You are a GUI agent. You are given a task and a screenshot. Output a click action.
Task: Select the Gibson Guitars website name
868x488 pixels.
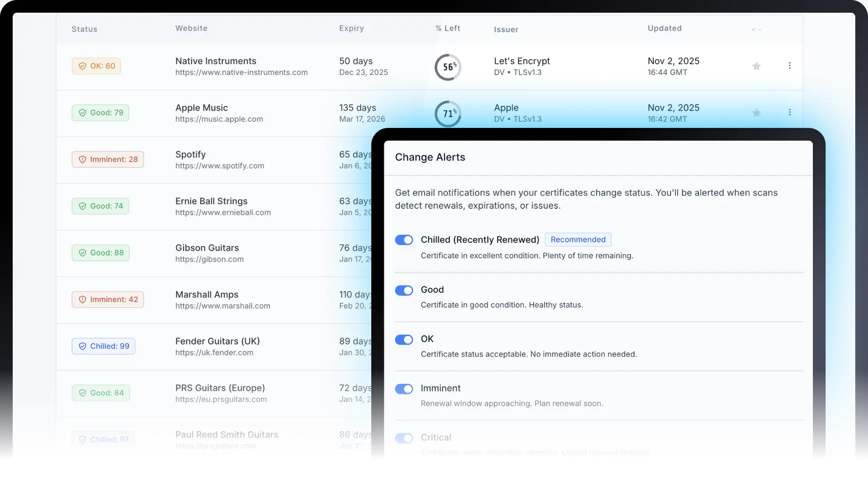tap(207, 248)
